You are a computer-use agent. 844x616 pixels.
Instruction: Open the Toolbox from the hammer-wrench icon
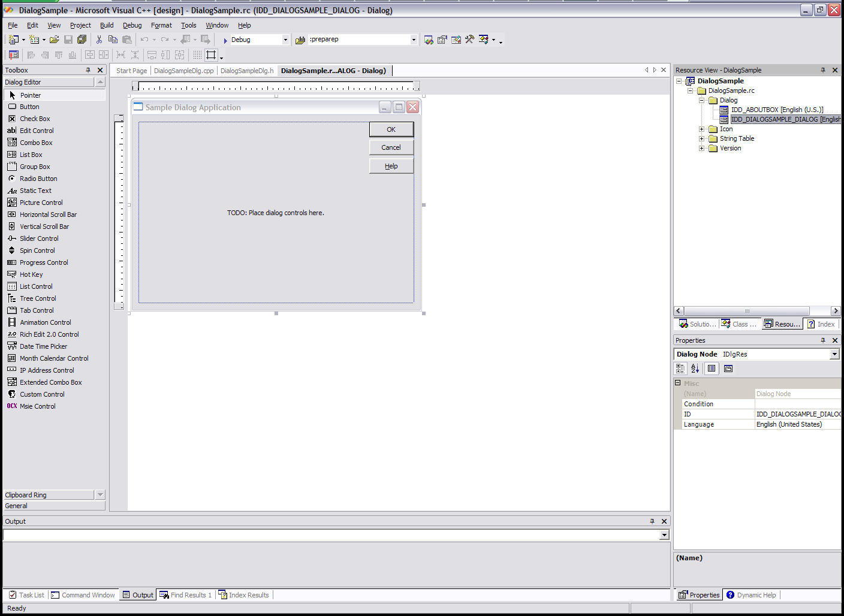pos(469,40)
